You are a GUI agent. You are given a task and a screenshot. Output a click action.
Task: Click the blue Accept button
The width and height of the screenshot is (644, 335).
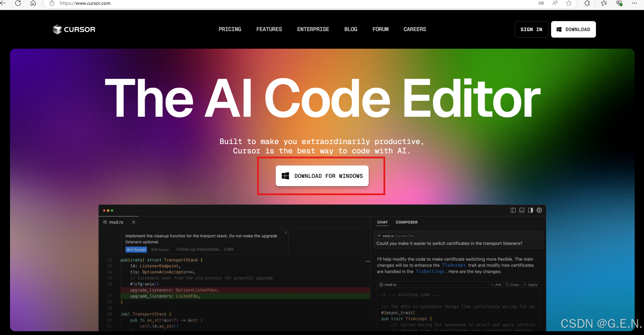[x=136, y=250]
